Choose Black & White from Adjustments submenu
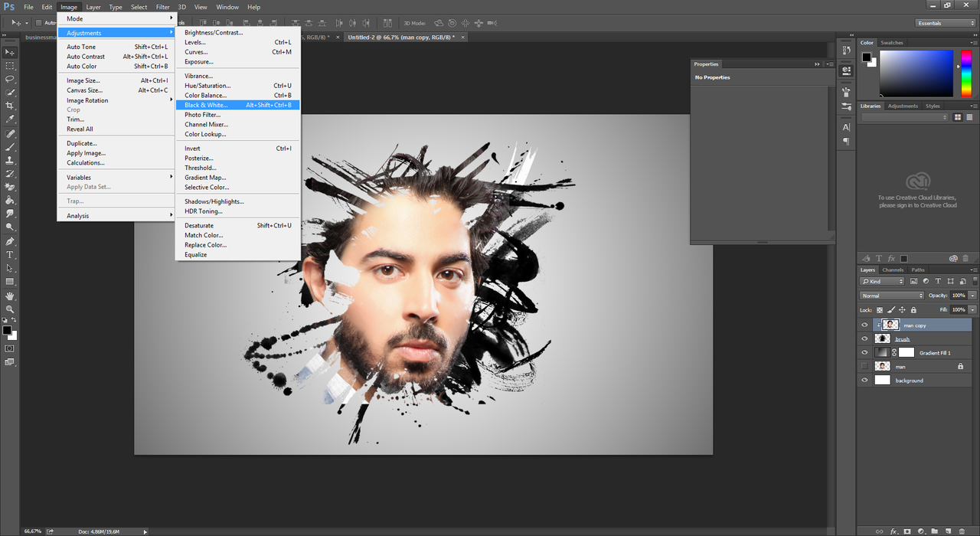Image resolution: width=980 pixels, height=536 pixels. tap(206, 105)
